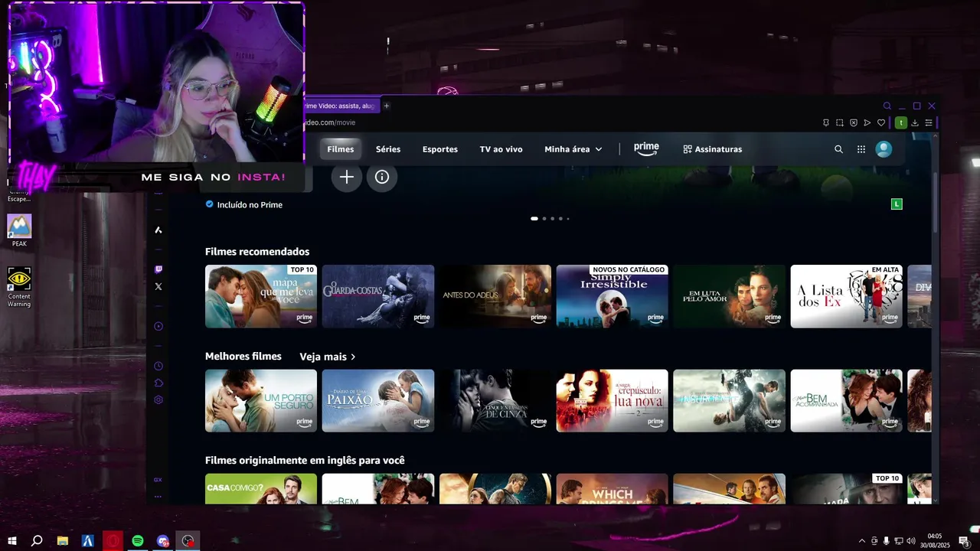This screenshot has height=551, width=980.
Task: Expand the Minha área dropdown
Action: click(x=573, y=149)
